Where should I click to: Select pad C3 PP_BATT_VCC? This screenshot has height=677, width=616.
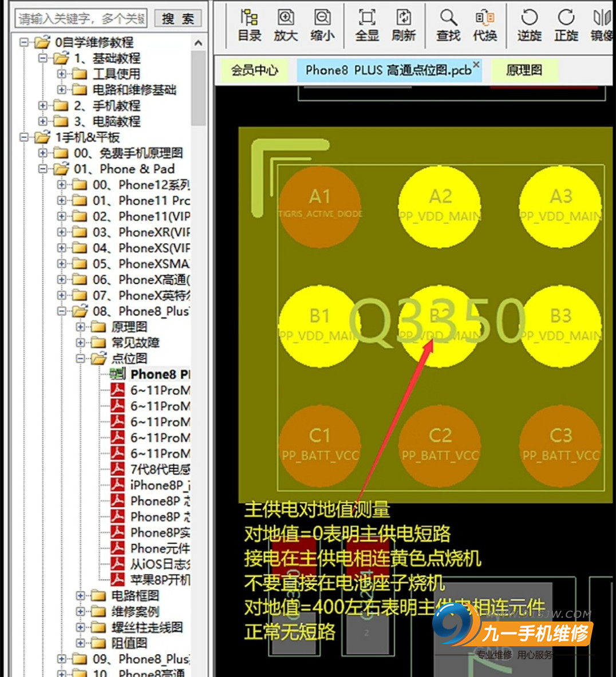pos(560,446)
